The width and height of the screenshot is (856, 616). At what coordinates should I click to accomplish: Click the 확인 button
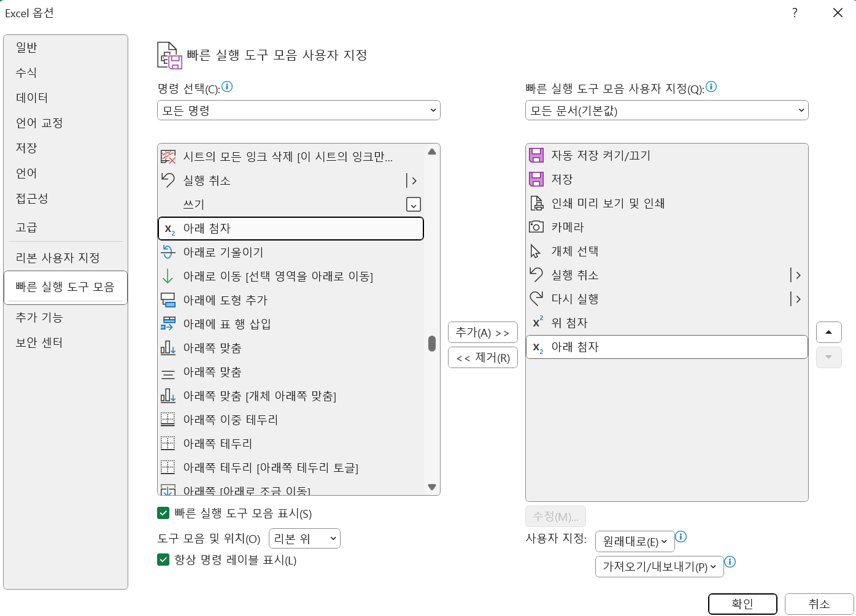tap(742, 604)
